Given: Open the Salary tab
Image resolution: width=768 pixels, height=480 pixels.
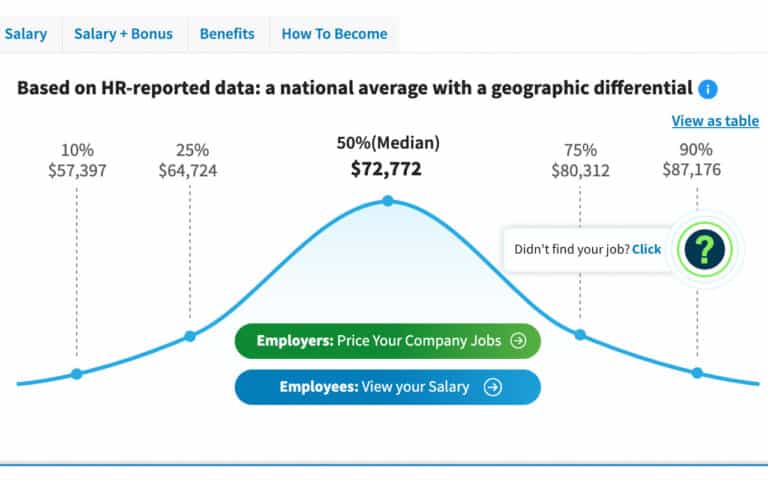Looking at the screenshot, I should (x=26, y=34).
